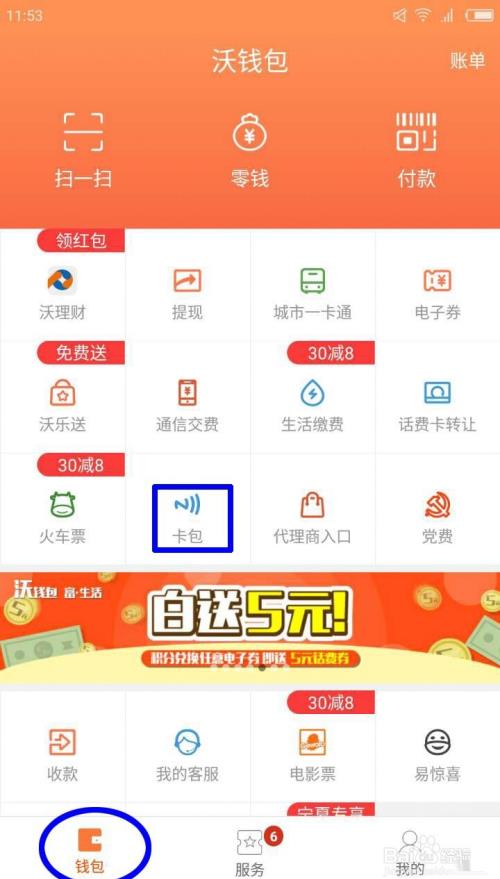Select 生活缴费 utilities icon
500x879 pixels.
[x=312, y=394]
